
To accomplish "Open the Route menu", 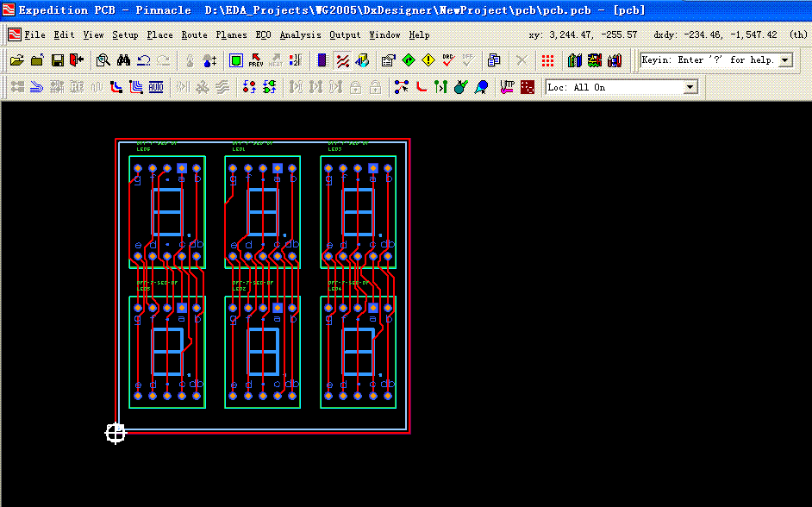I will (x=194, y=34).
